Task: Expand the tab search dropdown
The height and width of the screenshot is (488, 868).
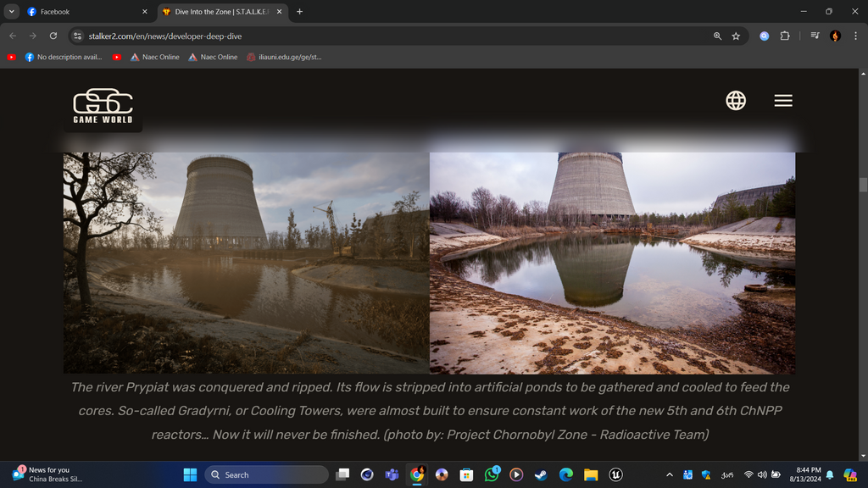Action: pyautogui.click(x=11, y=12)
